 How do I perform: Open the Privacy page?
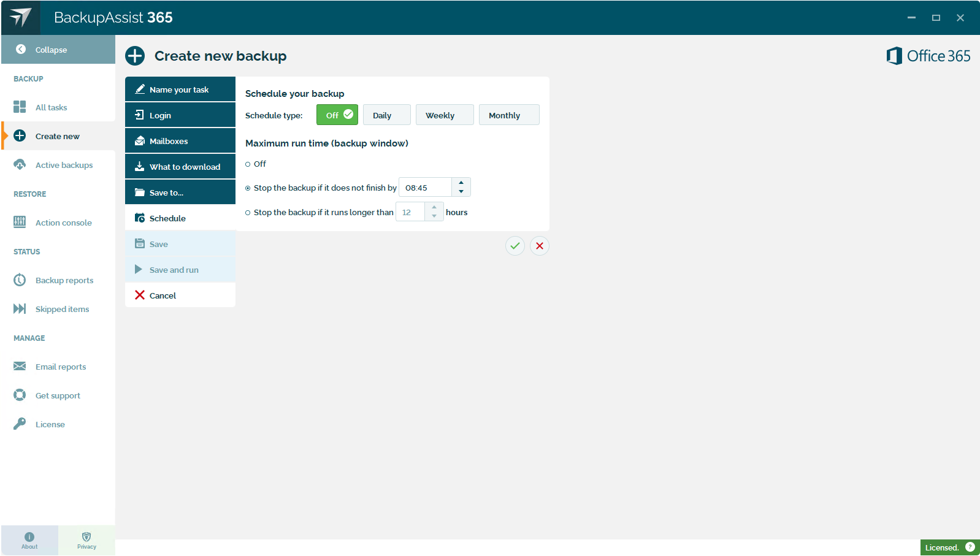point(86,540)
